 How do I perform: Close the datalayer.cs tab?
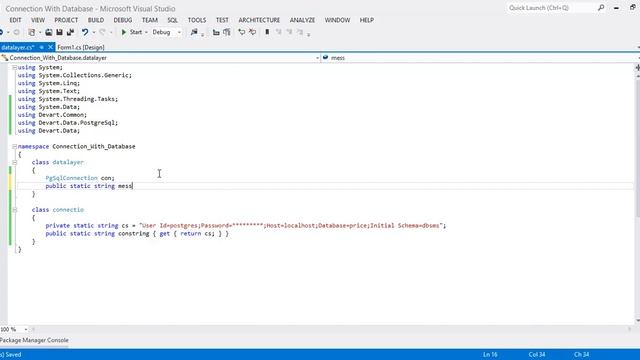click(x=51, y=47)
